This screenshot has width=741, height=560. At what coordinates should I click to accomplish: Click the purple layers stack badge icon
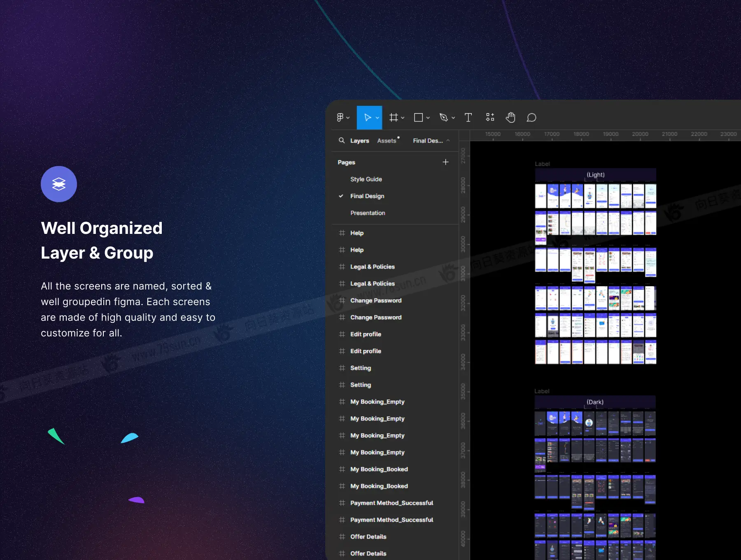59,184
